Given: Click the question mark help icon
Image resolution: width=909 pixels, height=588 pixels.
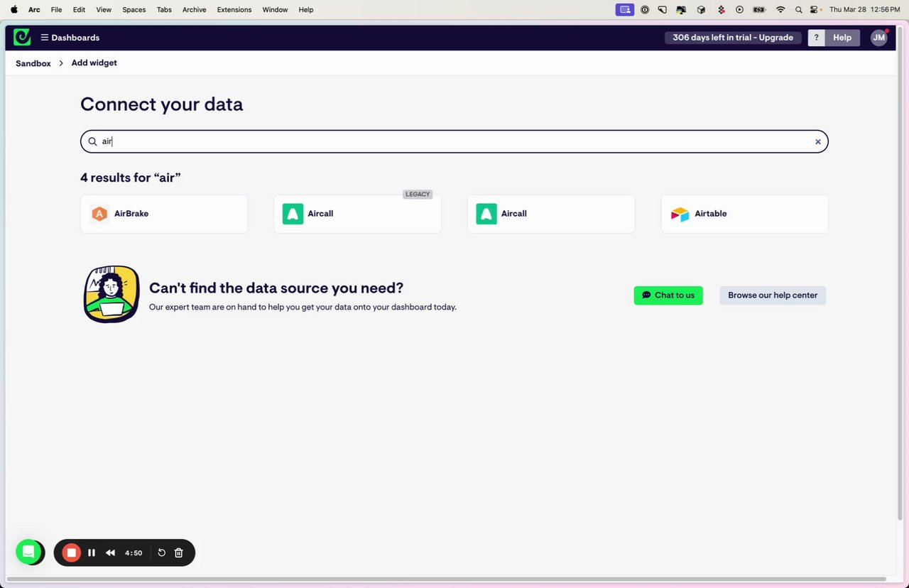Looking at the screenshot, I should [x=817, y=38].
